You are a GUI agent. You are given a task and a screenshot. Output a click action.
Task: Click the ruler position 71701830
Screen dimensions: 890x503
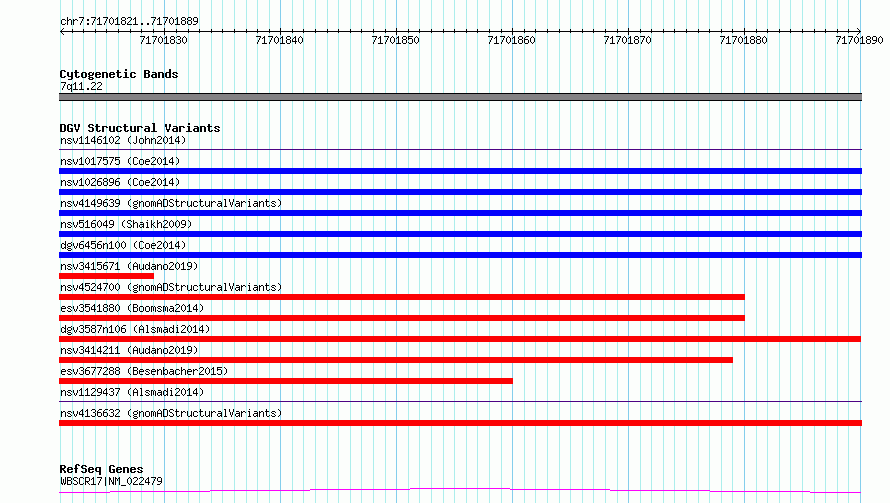[x=163, y=40]
